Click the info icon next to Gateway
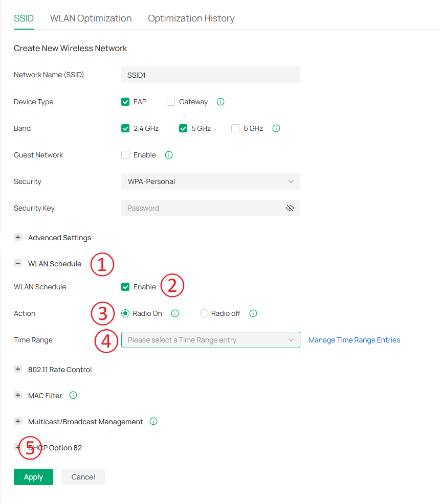 click(220, 102)
